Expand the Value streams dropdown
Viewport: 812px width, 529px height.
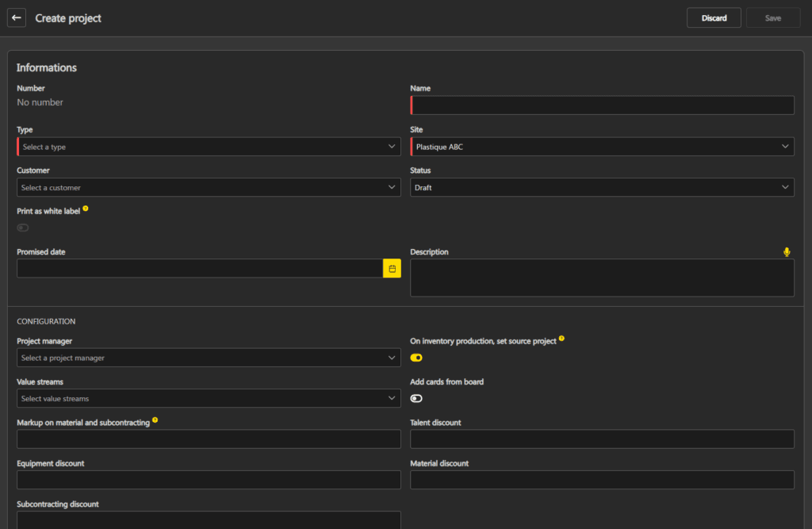pyautogui.click(x=209, y=398)
